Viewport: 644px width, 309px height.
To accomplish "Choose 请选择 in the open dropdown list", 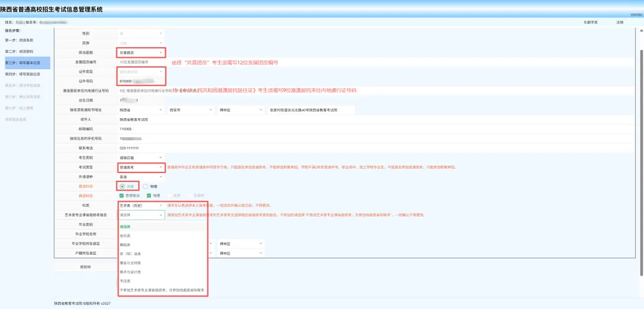I will click(162, 227).
